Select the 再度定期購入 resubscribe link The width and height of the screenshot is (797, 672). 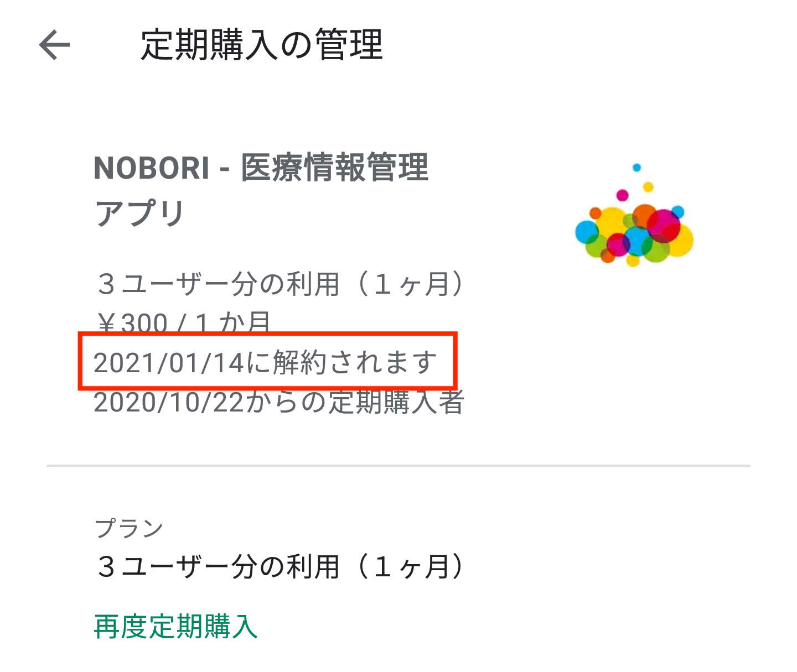tap(176, 627)
